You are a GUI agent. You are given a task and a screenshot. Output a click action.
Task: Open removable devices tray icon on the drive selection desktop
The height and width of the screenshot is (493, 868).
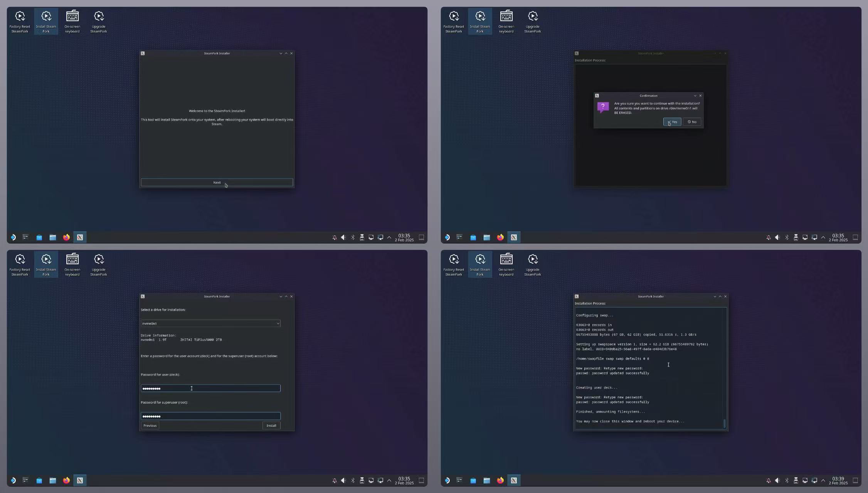(362, 480)
